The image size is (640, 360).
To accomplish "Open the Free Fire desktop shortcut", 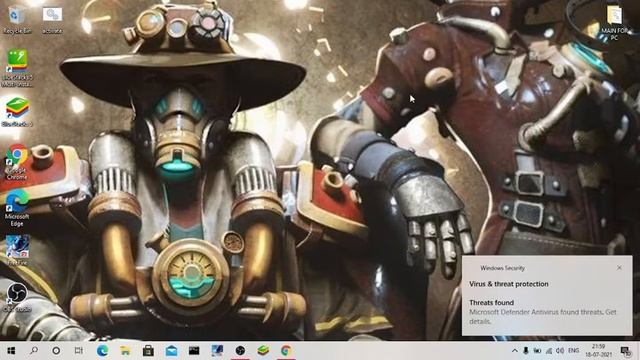I will click(x=17, y=251).
